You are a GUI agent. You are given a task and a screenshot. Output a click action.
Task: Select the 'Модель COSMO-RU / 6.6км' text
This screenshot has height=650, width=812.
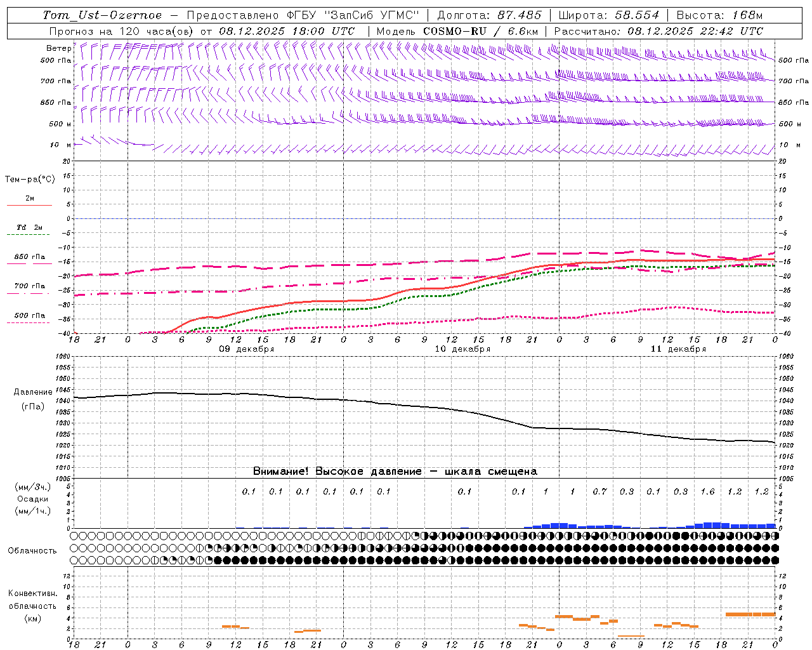point(457,31)
